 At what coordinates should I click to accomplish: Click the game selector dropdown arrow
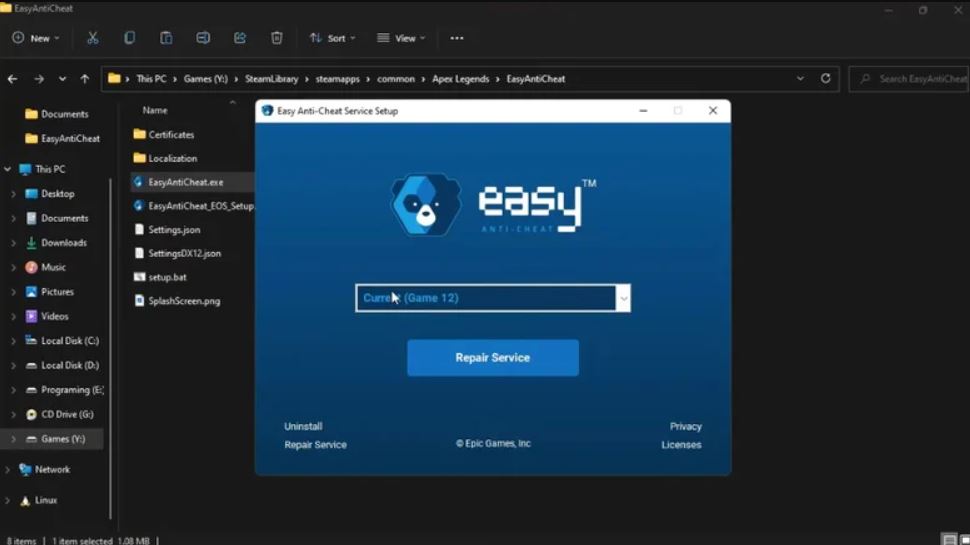[x=624, y=298]
